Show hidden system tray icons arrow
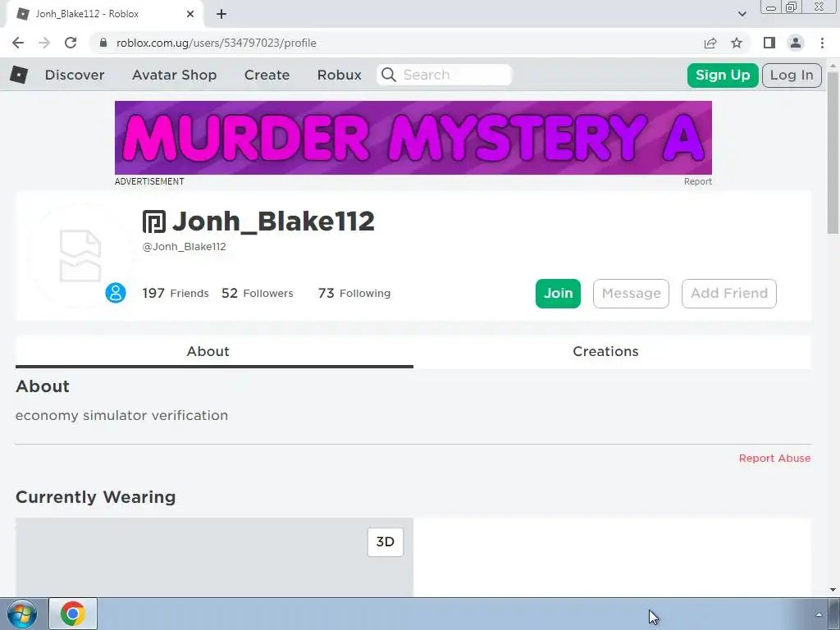 [x=819, y=614]
